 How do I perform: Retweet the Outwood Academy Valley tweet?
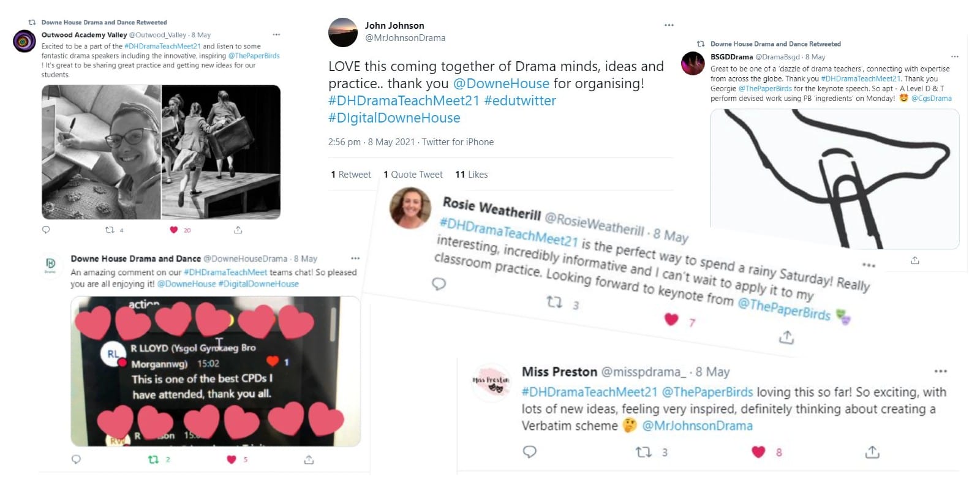pyautogui.click(x=110, y=230)
